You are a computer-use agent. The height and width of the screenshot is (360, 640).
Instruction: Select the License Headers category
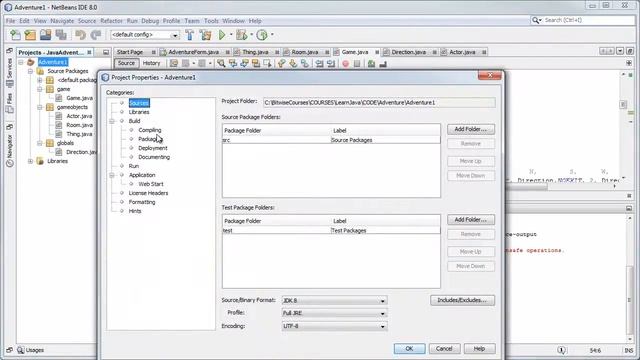148,193
